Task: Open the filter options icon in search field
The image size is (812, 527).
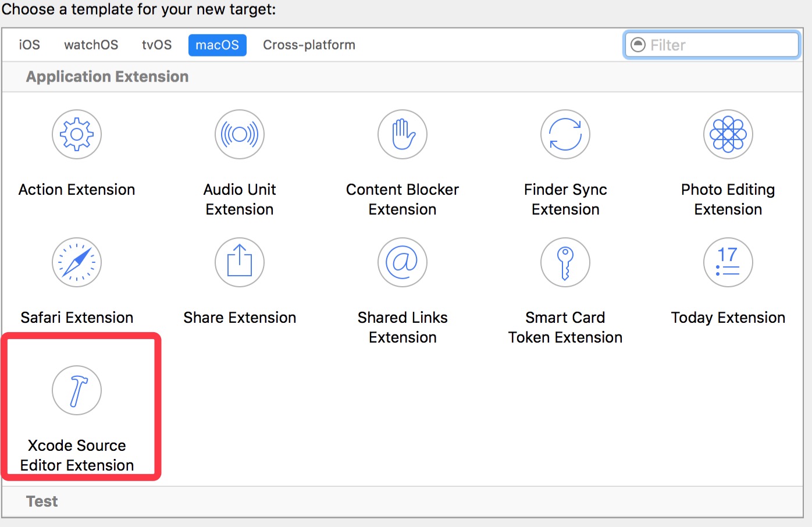Action: pyautogui.click(x=638, y=45)
